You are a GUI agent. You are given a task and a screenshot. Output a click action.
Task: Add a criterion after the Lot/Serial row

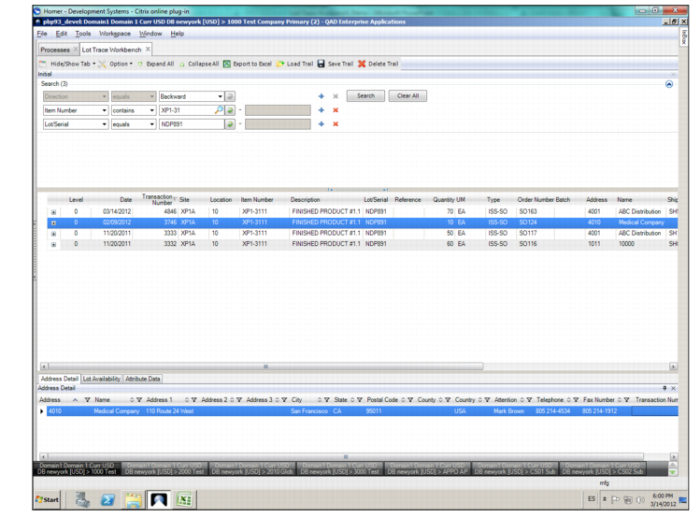click(321, 124)
